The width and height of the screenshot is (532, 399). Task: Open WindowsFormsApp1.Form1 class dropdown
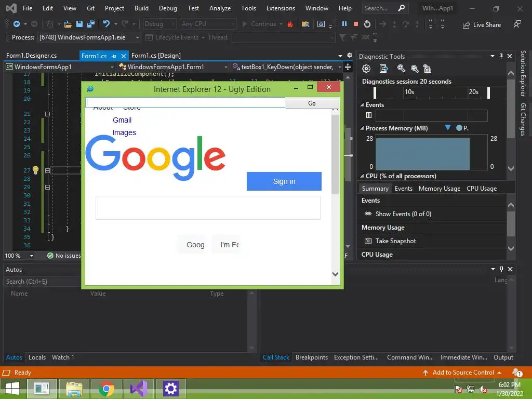[225, 67]
